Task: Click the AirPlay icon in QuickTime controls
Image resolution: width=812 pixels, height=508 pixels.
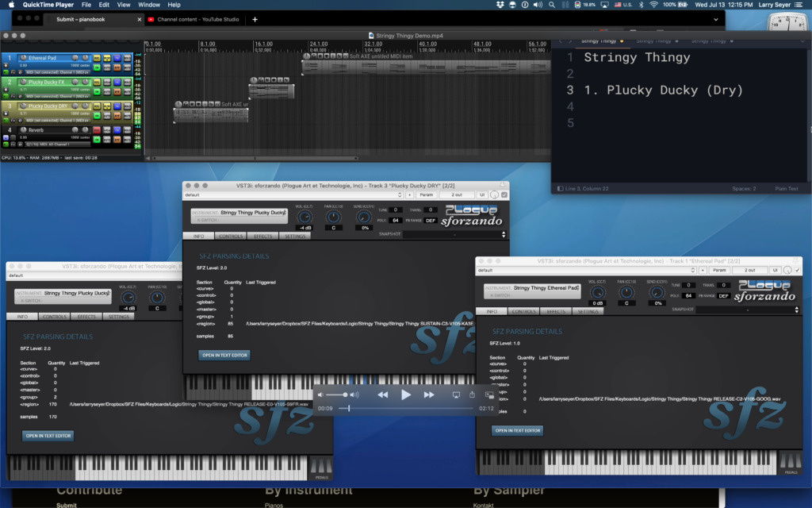Action: (x=456, y=395)
